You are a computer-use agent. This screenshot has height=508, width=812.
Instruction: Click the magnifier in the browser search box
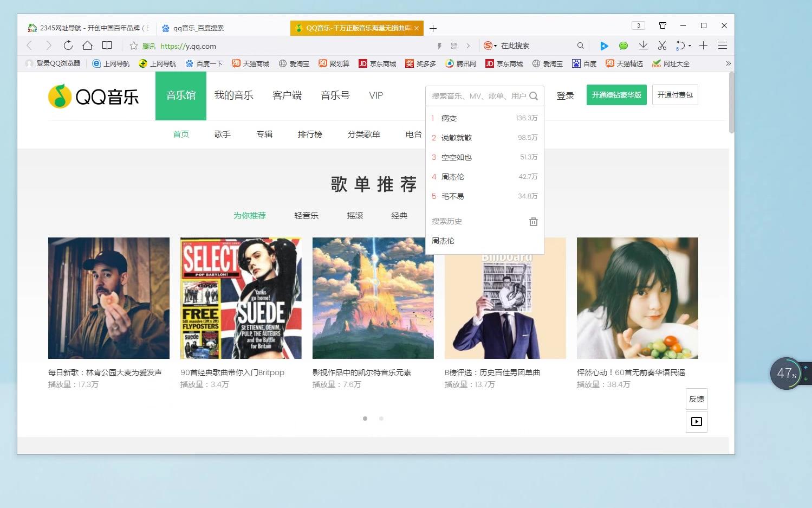(x=580, y=46)
